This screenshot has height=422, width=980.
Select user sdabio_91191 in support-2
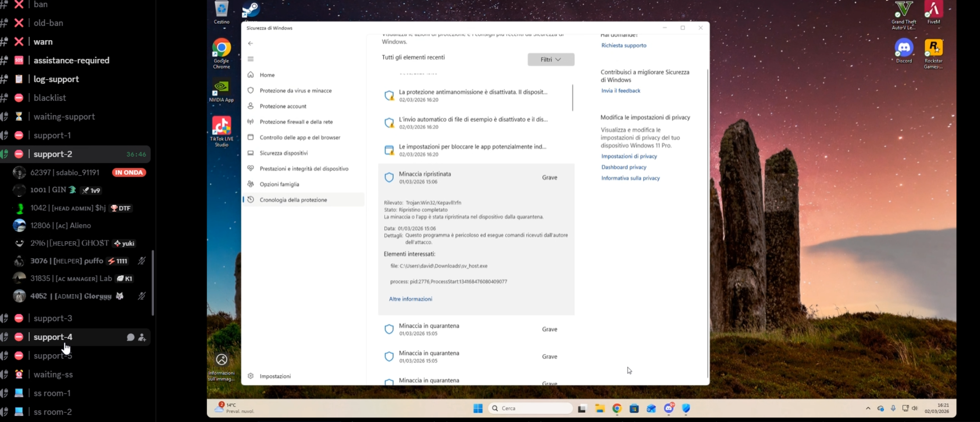[79, 172]
